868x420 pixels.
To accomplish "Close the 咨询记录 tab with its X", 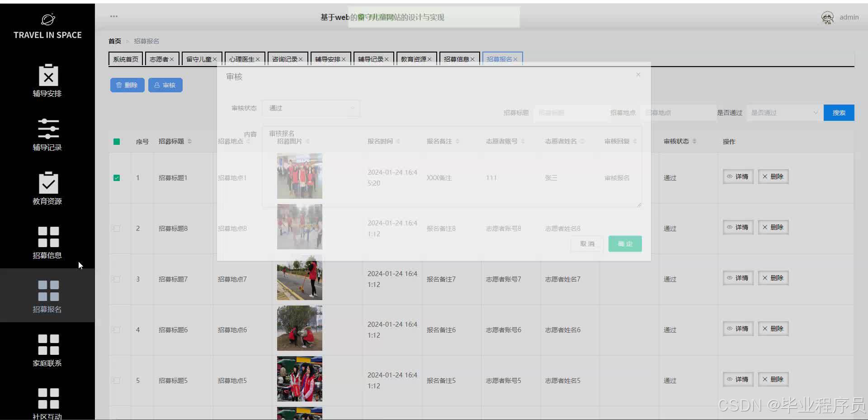I will 301,59.
